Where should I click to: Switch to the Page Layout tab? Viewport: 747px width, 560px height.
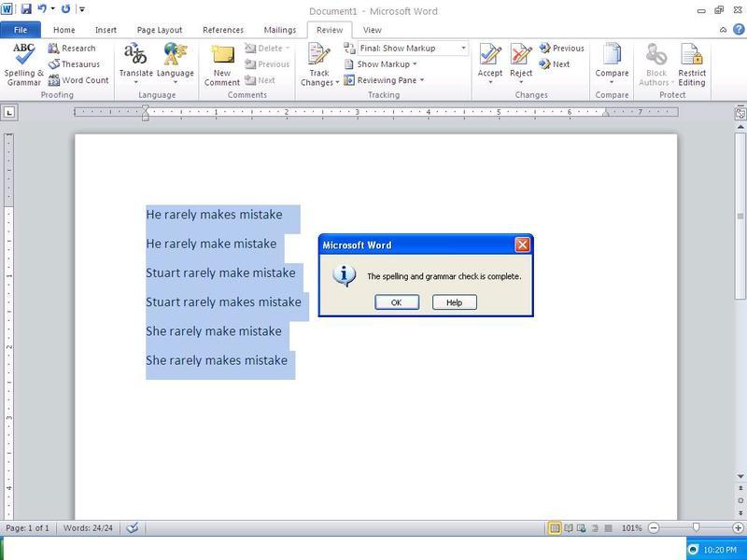point(159,30)
